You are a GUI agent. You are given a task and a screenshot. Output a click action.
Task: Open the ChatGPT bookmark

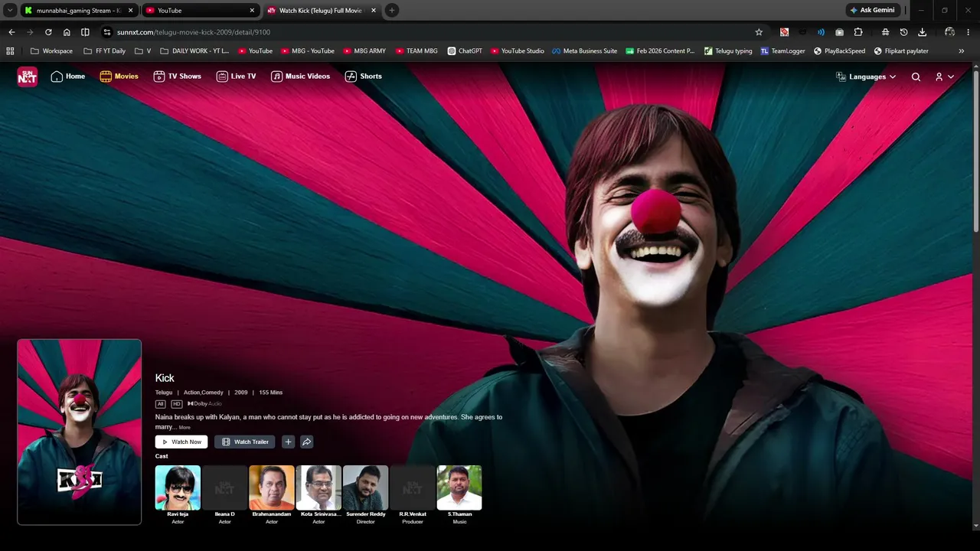[465, 51]
